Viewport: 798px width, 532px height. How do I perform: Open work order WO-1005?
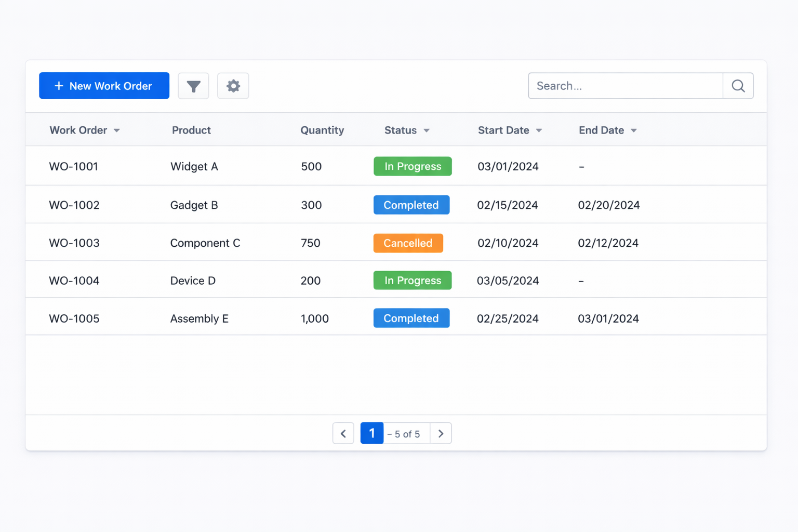74,318
